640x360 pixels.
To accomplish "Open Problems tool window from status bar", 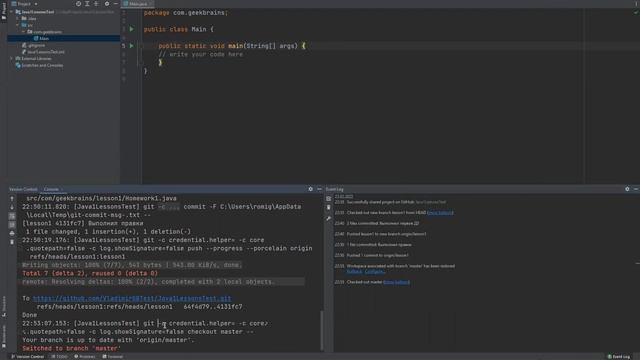I will 85,357.
